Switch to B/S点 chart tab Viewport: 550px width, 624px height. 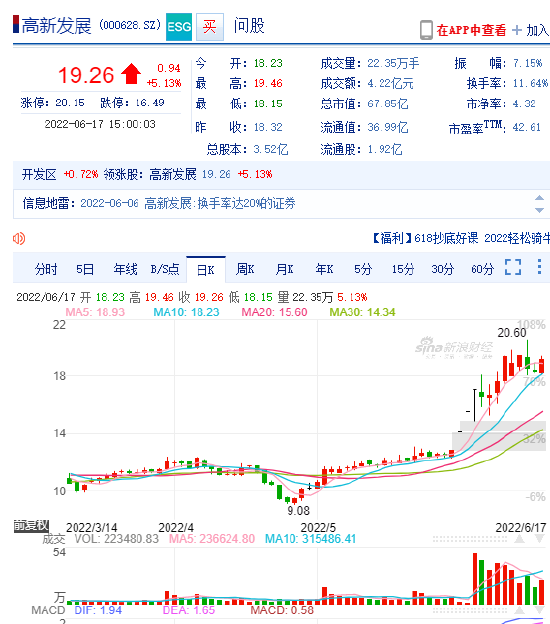[165, 269]
